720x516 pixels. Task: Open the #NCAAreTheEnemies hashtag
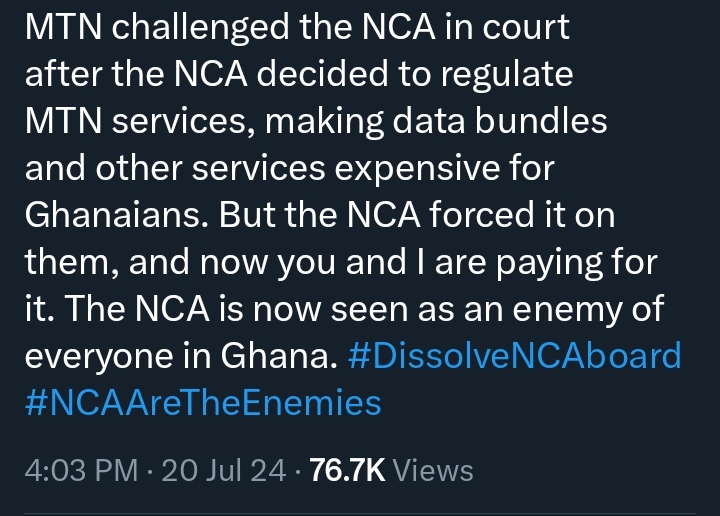(203, 402)
